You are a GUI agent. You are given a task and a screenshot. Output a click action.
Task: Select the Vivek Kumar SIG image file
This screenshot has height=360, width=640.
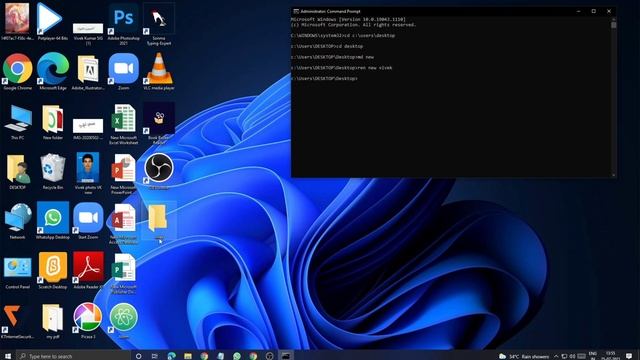[x=88, y=33]
